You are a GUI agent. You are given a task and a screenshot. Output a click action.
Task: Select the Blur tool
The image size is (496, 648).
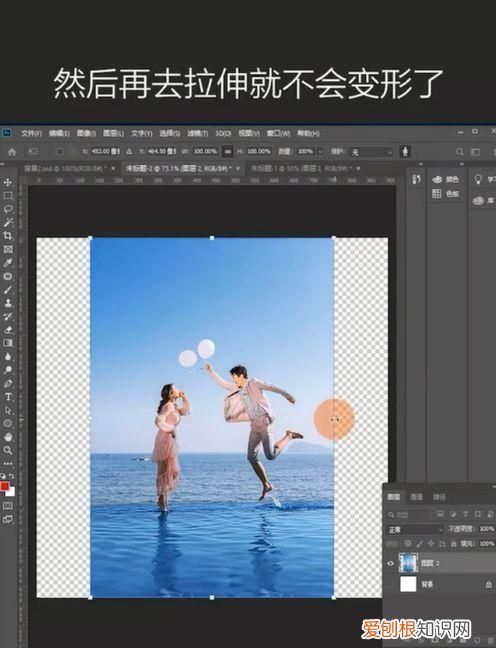(x=8, y=357)
